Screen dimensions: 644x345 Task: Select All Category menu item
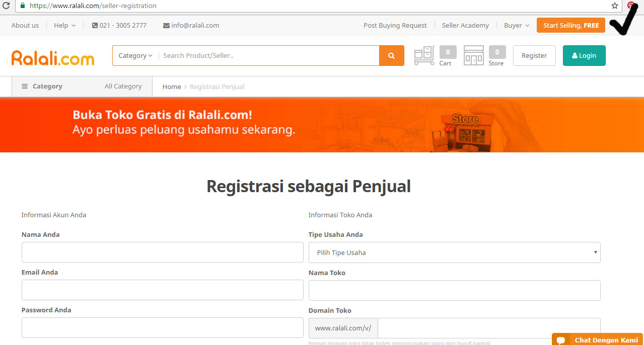tap(123, 87)
